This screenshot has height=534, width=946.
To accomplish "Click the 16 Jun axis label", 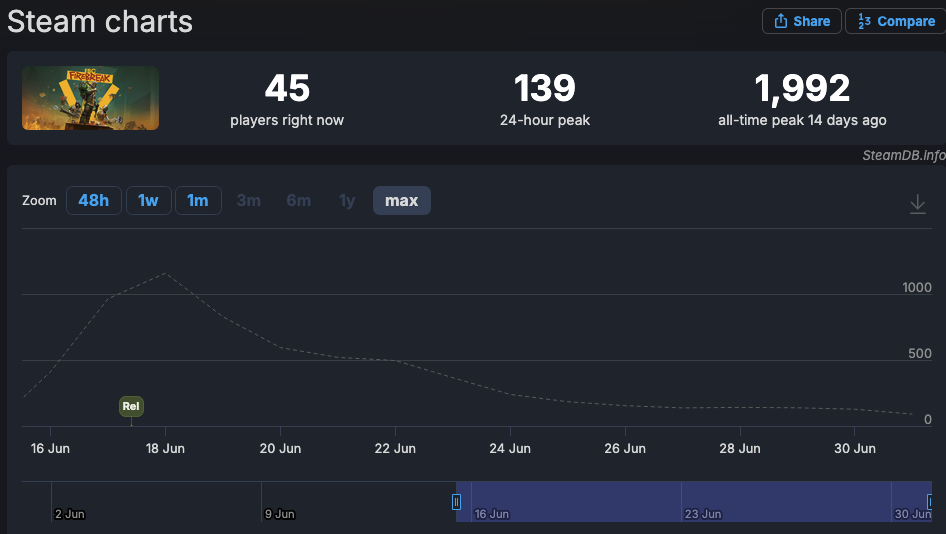I will pyautogui.click(x=50, y=448).
